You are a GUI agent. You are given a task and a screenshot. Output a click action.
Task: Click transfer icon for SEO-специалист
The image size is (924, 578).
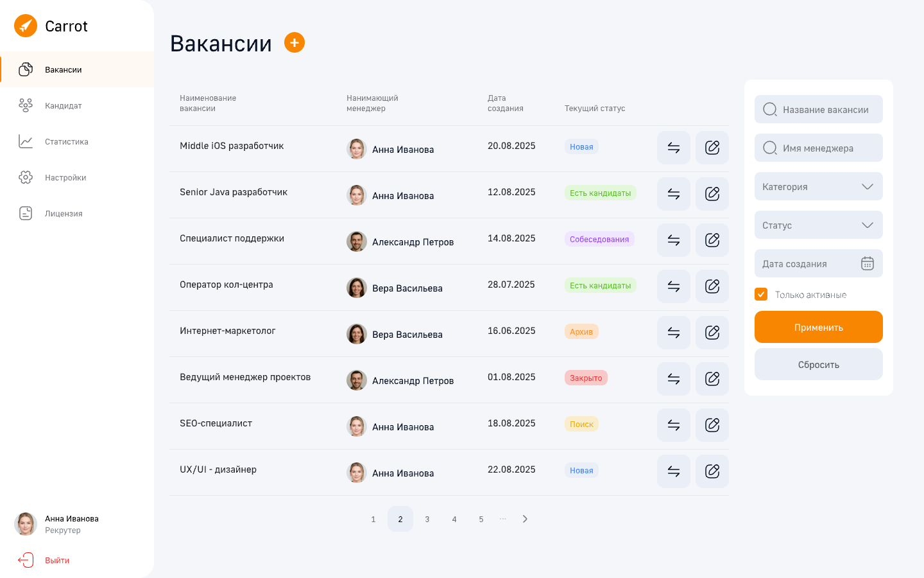pyautogui.click(x=674, y=425)
